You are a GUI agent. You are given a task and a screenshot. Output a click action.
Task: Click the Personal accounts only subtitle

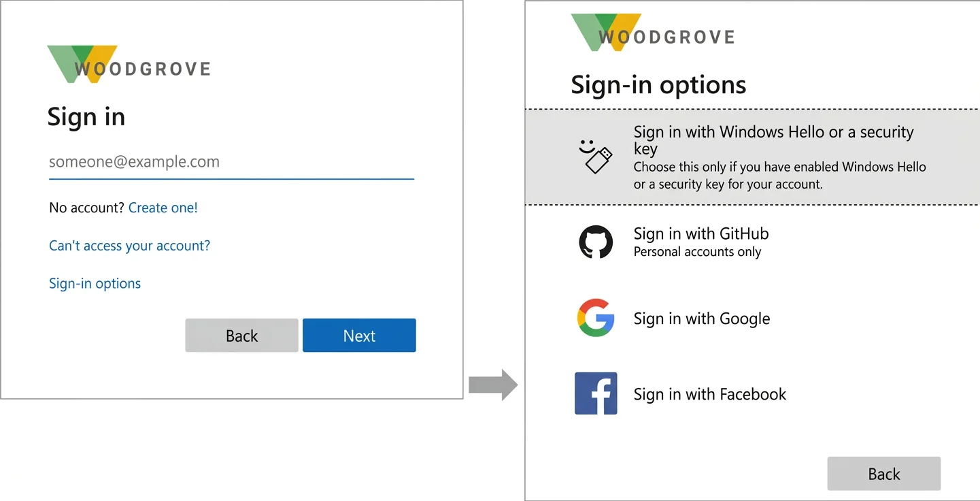697,252
